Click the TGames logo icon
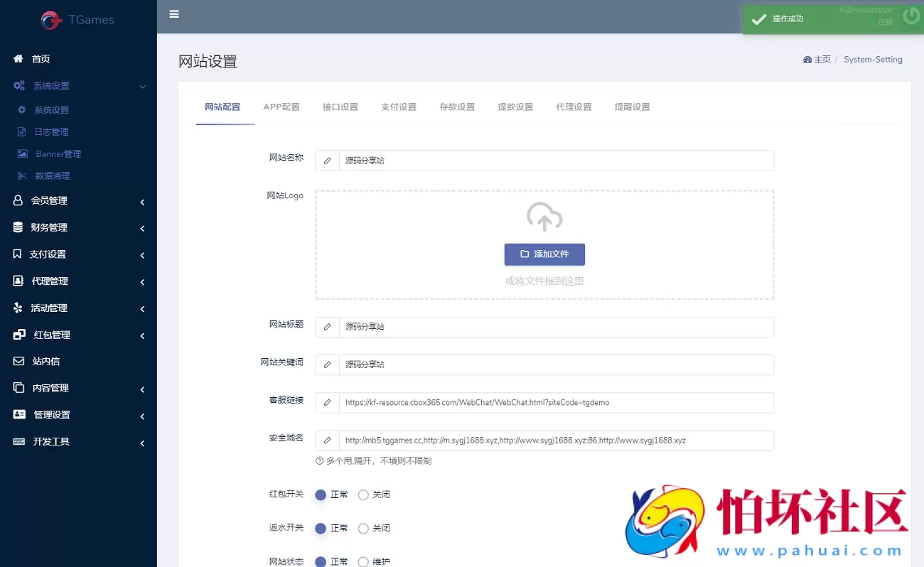The height and width of the screenshot is (567, 924). point(50,20)
